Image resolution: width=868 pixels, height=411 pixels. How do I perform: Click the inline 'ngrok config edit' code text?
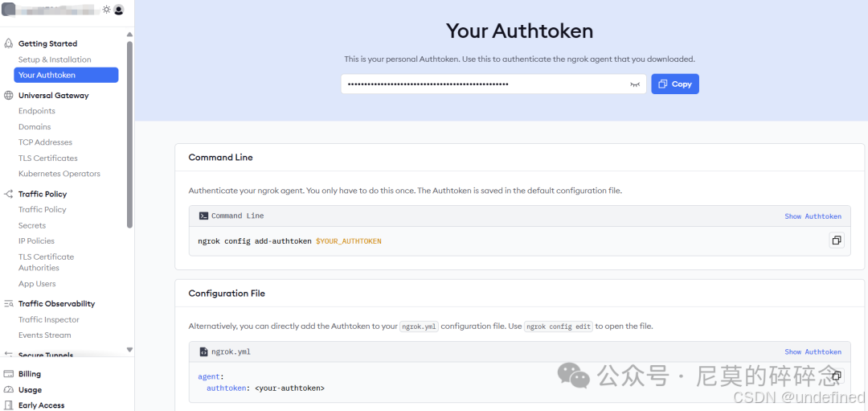[559, 327]
